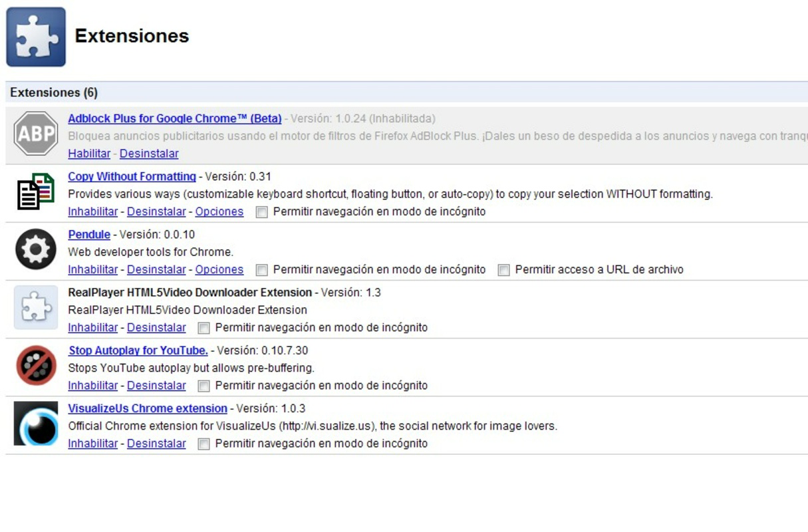The width and height of the screenshot is (808, 532).
Task: Click Inhabilitar for VisualizeUs extension
Action: 92,444
